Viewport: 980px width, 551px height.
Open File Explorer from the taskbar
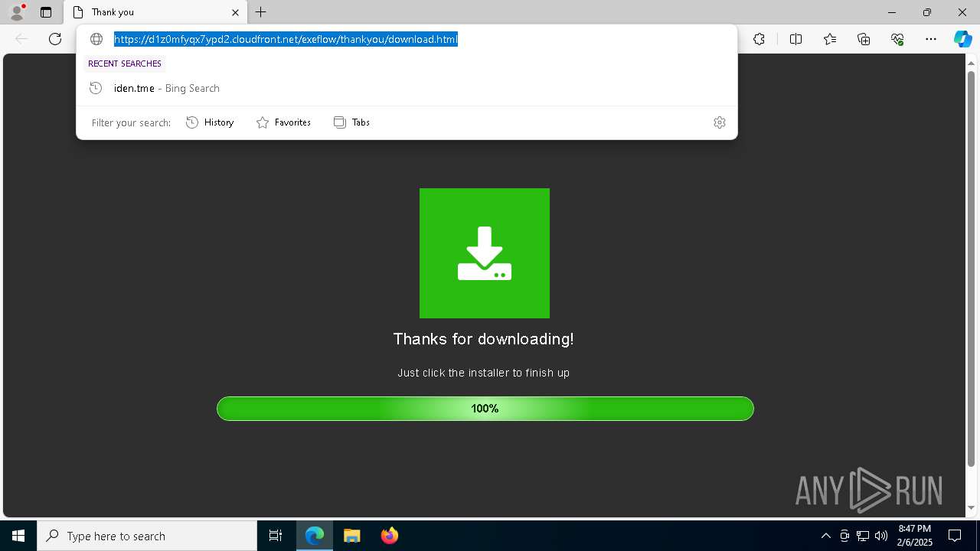click(351, 536)
